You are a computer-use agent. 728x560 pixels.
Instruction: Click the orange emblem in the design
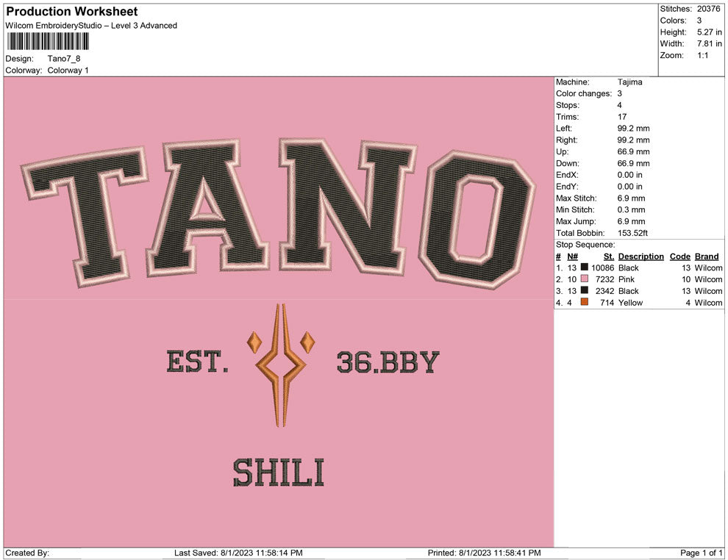coord(280,365)
